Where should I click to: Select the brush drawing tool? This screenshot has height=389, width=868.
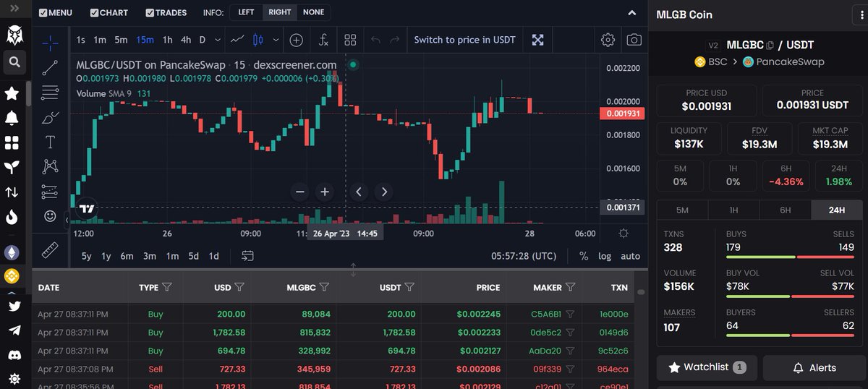click(x=50, y=117)
